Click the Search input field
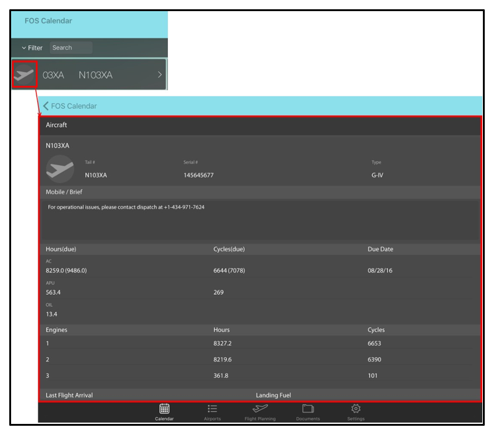 [71, 48]
